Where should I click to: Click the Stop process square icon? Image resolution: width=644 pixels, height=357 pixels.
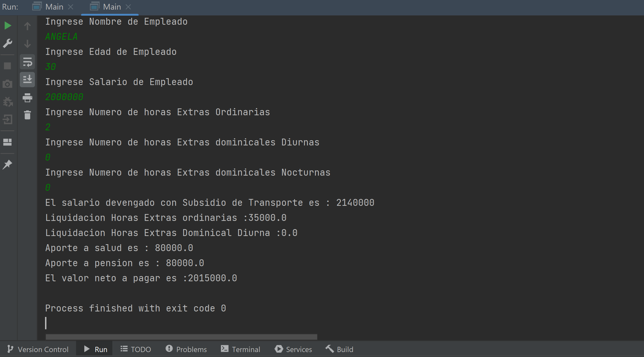tap(8, 66)
